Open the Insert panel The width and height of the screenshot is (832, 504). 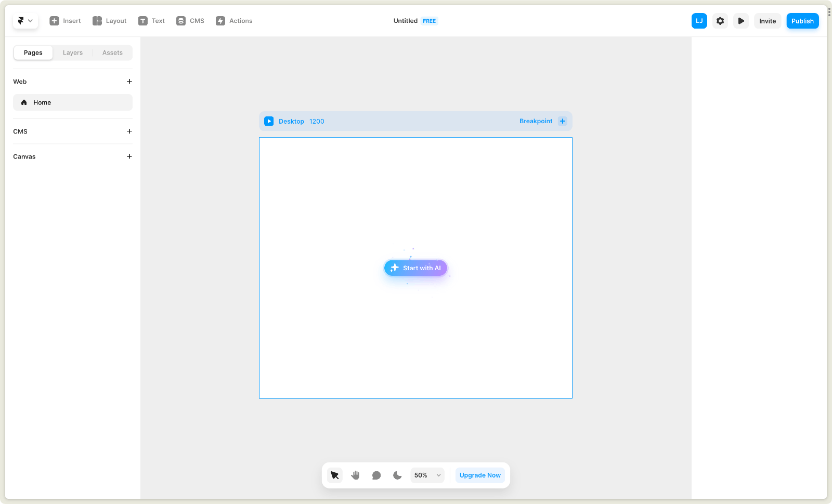[x=65, y=21]
